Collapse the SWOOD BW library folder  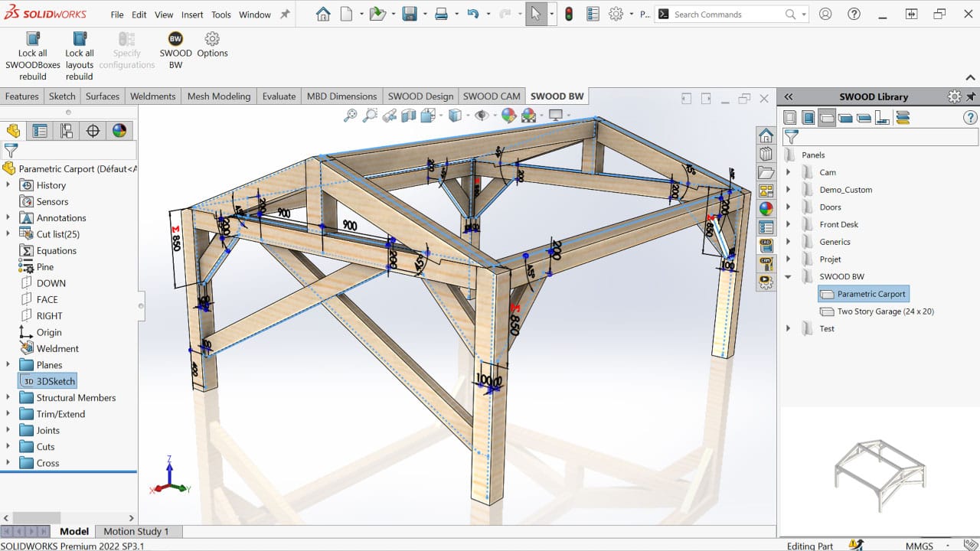789,276
